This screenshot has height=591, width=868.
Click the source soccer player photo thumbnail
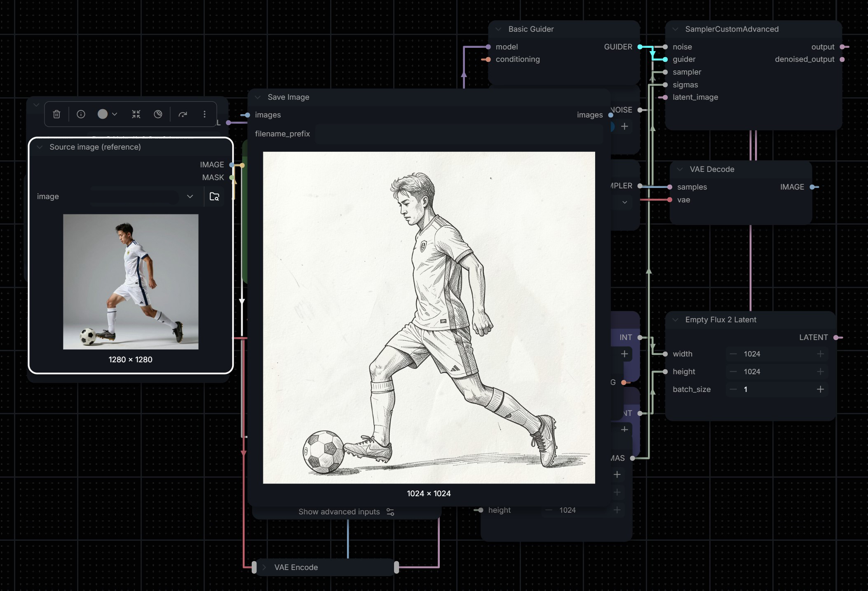(131, 282)
